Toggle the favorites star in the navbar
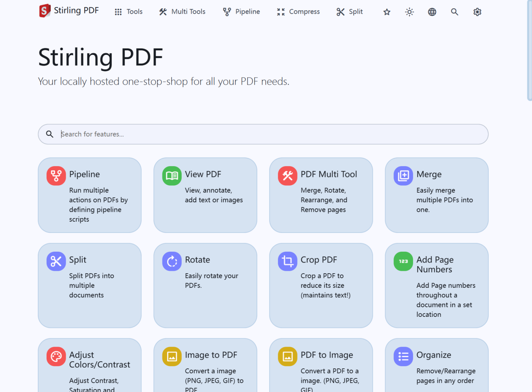 tap(387, 12)
